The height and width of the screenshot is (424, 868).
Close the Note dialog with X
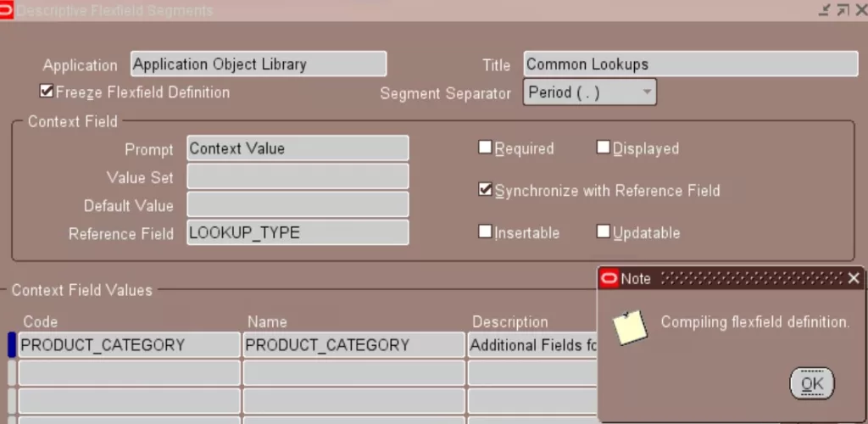(x=853, y=278)
